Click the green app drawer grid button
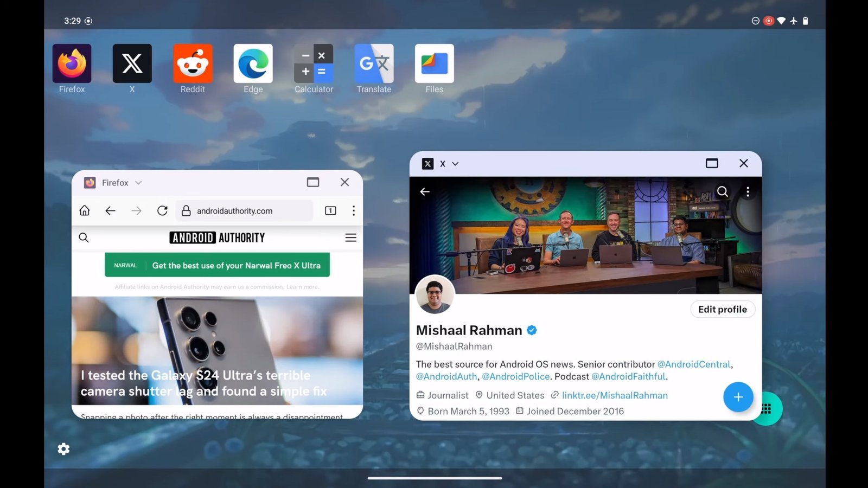This screenshot has width=868, height=488. coord(768,409)
